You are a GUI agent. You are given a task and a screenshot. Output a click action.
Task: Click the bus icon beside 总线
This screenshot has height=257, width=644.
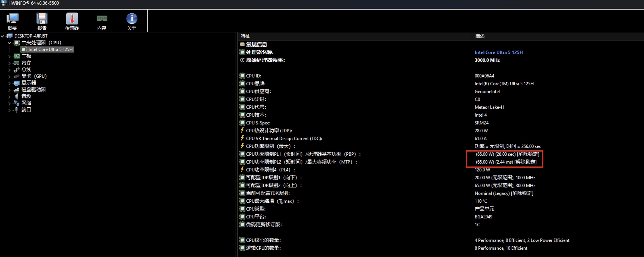coord(16,70)
